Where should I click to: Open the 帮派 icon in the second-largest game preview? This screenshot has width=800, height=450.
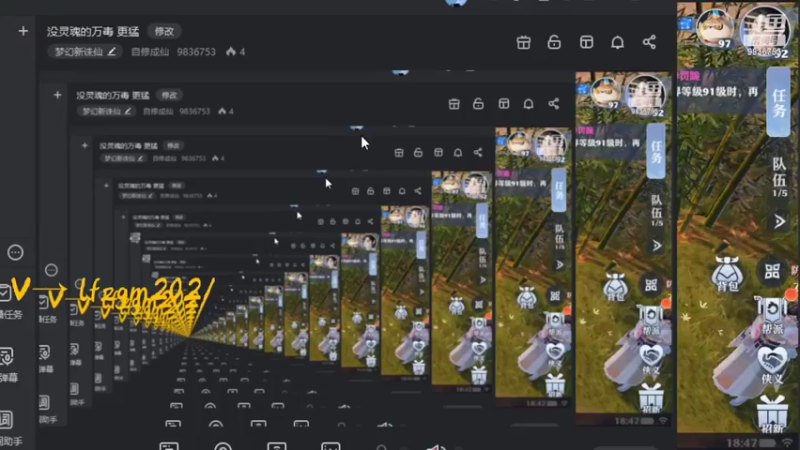click(x=651, y=322)
